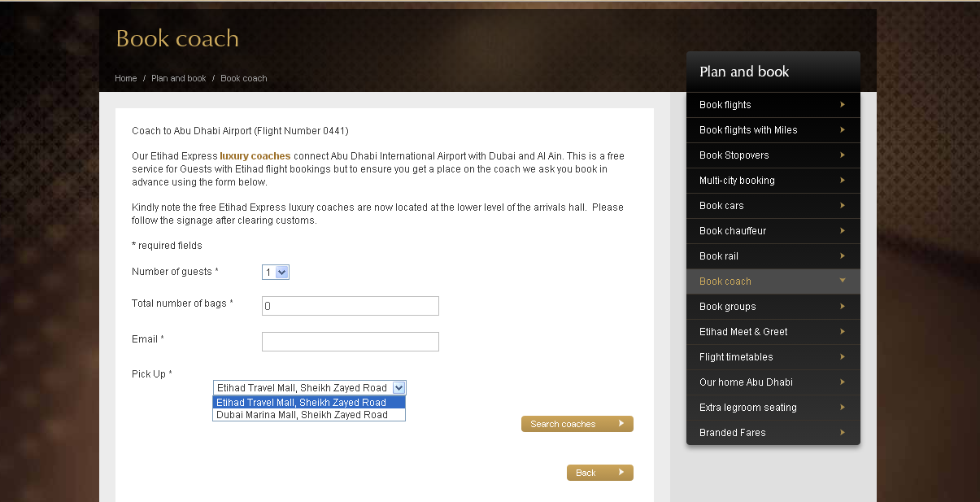Click the Book coach page title
The height and width of the screenshot is (502, 980).
click(x=177, y=38)
